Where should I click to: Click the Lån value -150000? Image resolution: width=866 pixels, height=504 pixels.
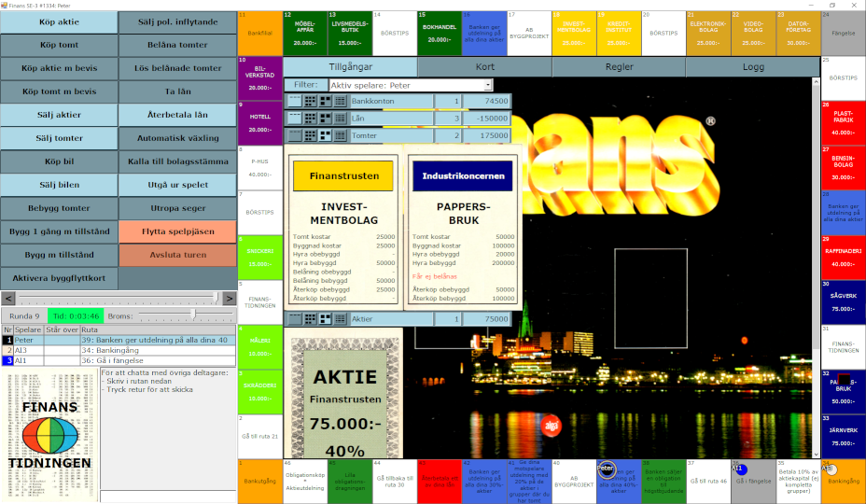pos(486,119)
